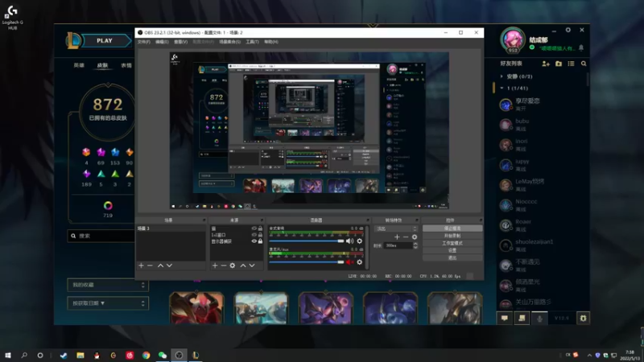This screenshot has height=362, width=644.
Task: Toggle visibility of 显示器捕获 source
Action: (x=254, y=241)
